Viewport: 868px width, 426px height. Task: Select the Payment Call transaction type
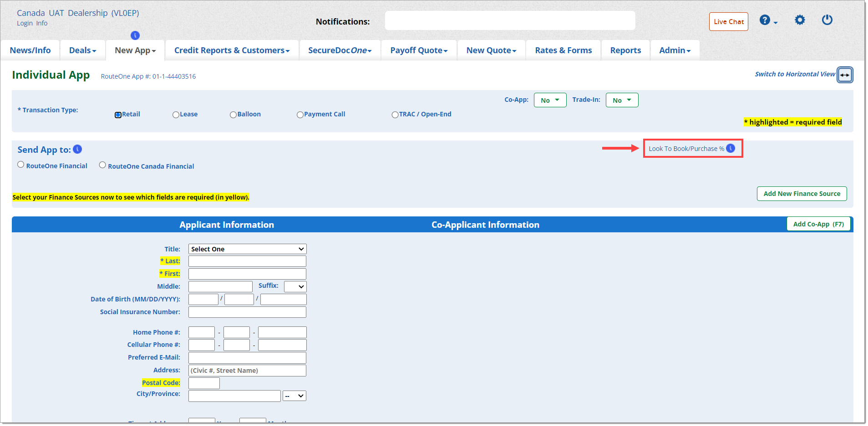click(x=300, y=115)
